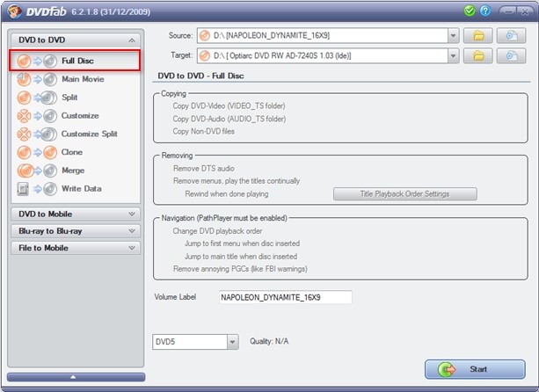Toggle Remove menus, play titles continually
The image size is (539, 392).
pos(237,181)
